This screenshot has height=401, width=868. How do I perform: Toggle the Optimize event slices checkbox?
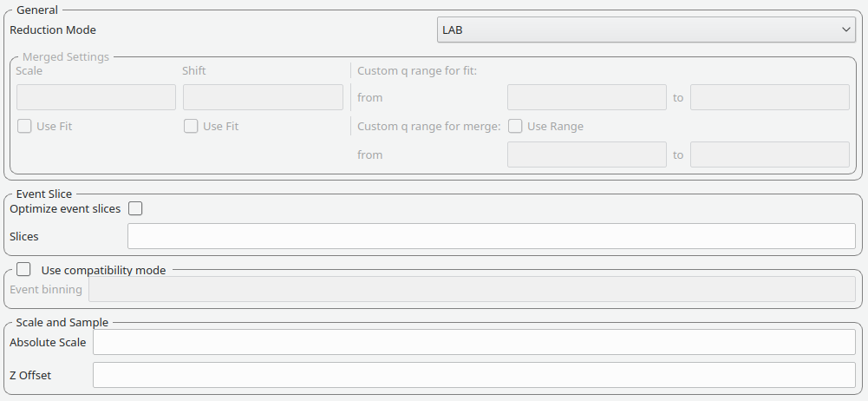coord(135,208)
